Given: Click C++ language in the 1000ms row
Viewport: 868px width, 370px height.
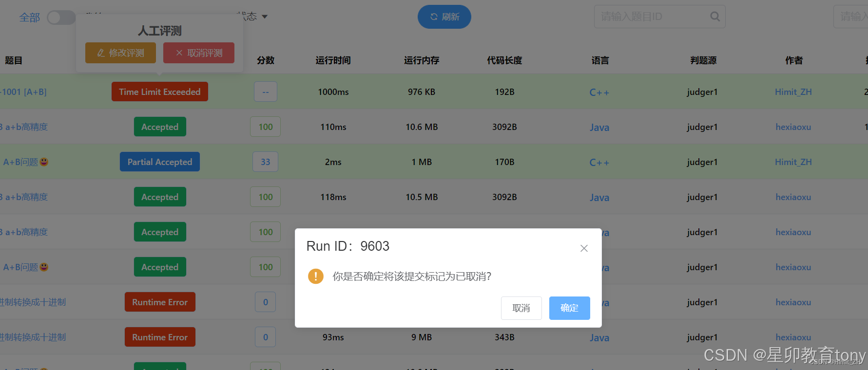Looking at the screenshot, I should pos(599,92).
